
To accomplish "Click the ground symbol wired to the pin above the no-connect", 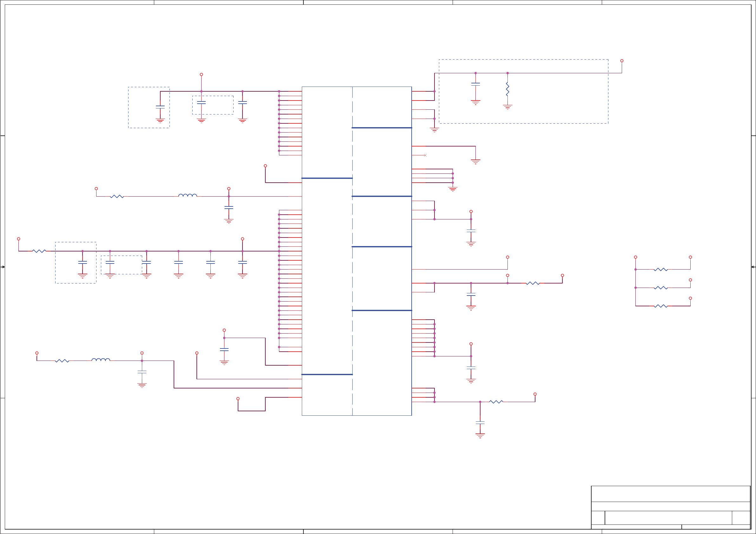I will 475,161.
